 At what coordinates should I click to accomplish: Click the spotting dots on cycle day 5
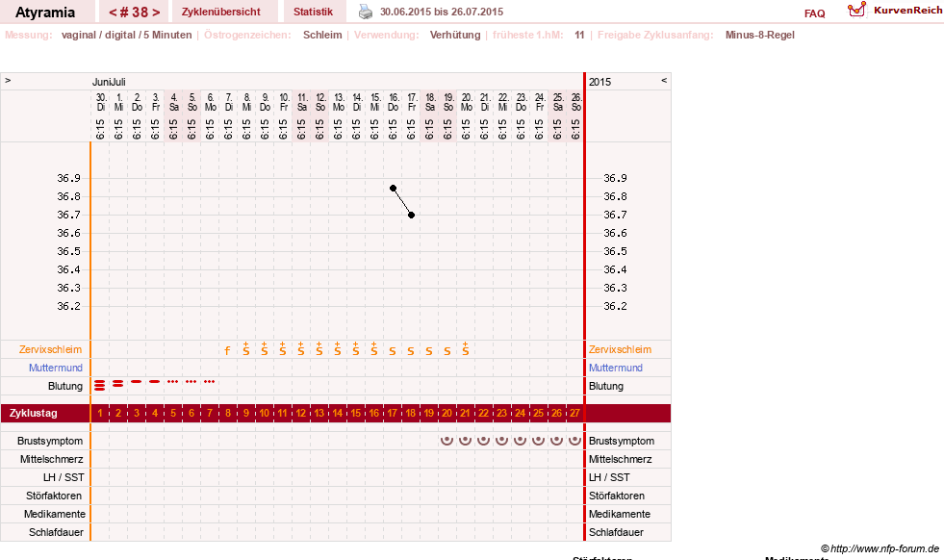[173, 382]
